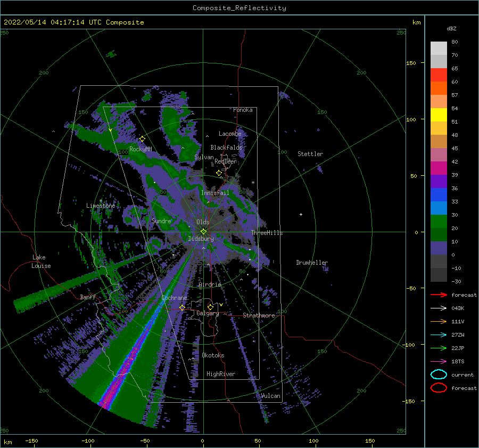Screen dimensions: 479x448
Task: Click the Blackfalds town label
Action: (226, 148)
